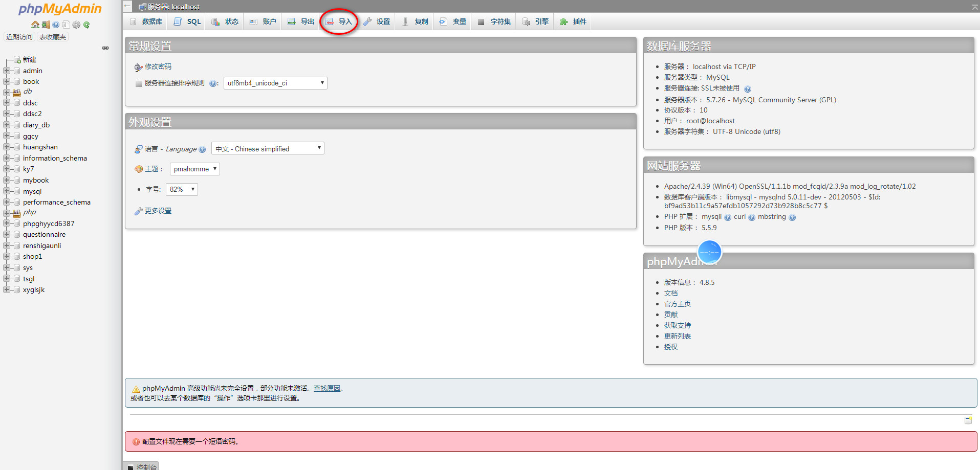The width and height of the screenshot is (980, 470).
Task: Click the 更新列表 link
Action: point(678,336)
